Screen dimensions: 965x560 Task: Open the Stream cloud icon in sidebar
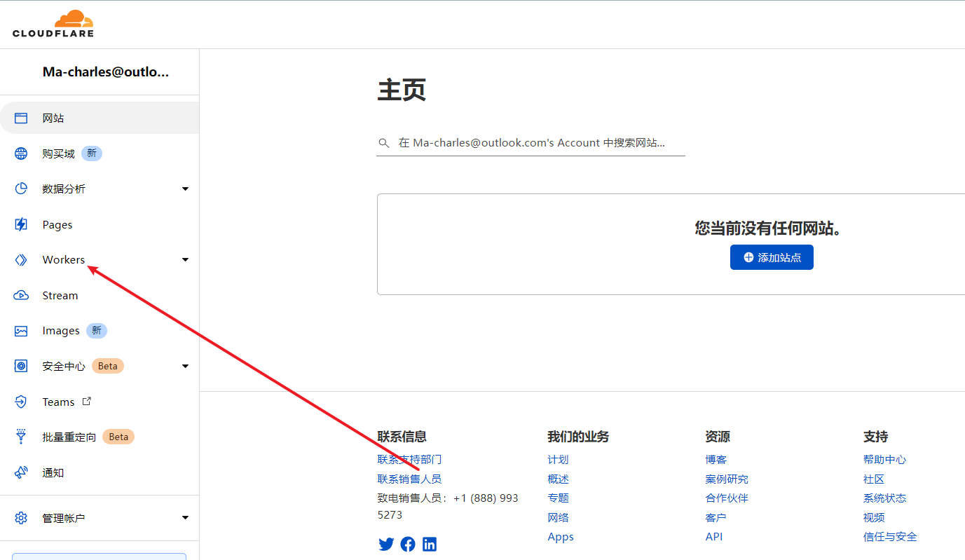pos(21,294)
